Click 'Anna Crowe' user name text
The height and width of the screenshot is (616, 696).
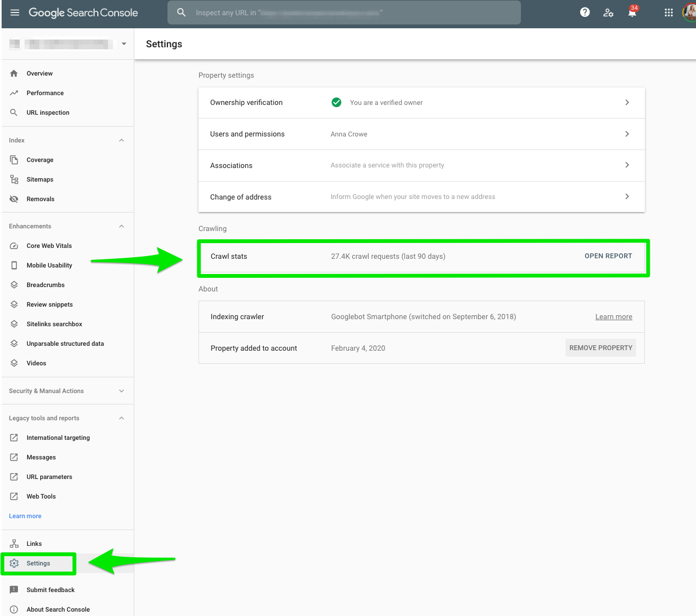pos(349,134)
